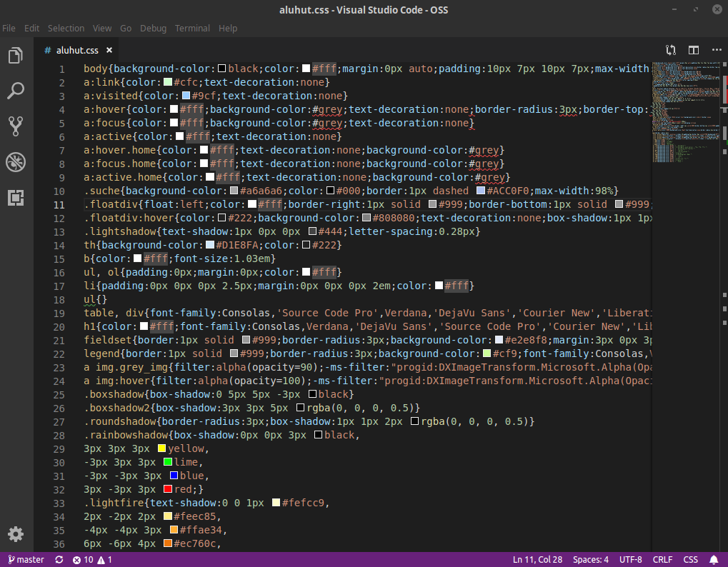Click the yellow color swatch on line 29
728x567 pixels.
[161, 448]
